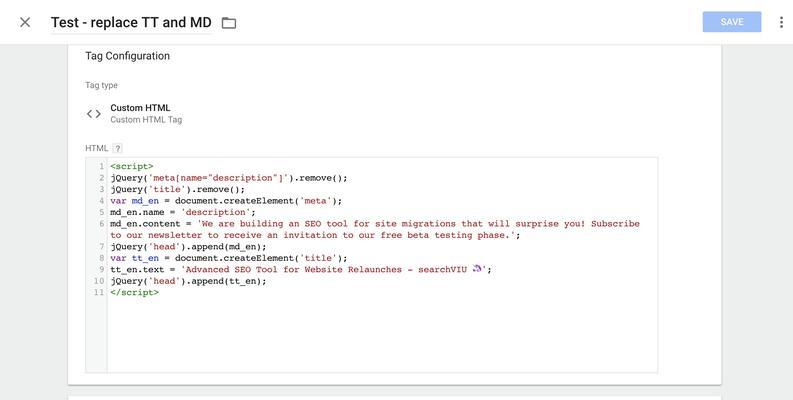Screen dimensions: 793x400
Task: Edit the tag name 'Test - replace TT and MD'
Action: 131,23
